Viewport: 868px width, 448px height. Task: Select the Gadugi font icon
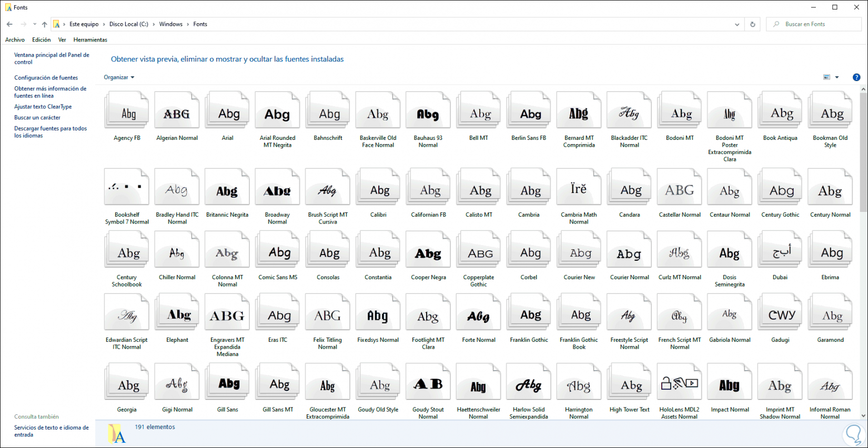[780, 312]
